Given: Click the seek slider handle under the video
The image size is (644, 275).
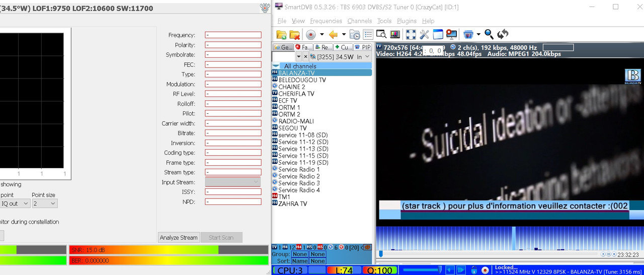Looking at the screenshot, I should tap(381, 254).
